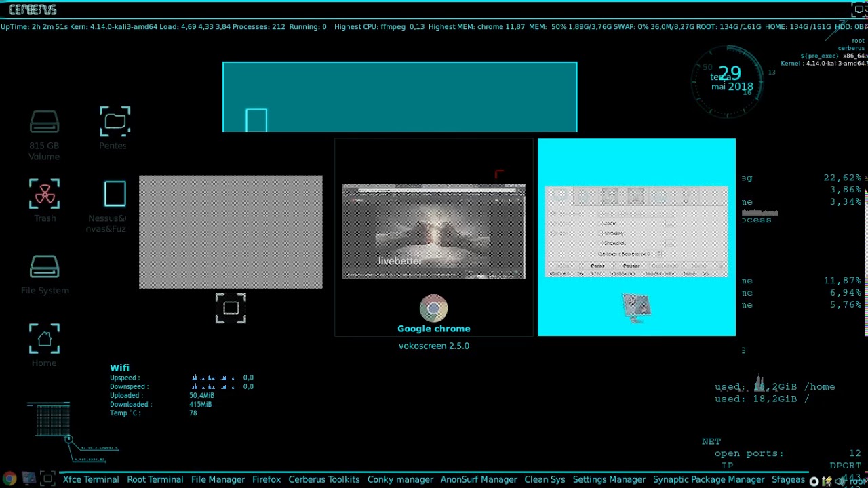Click the network tray icon beside the speaker
The width and height of the screenshot is (868, 488).
tap(827, 481)
